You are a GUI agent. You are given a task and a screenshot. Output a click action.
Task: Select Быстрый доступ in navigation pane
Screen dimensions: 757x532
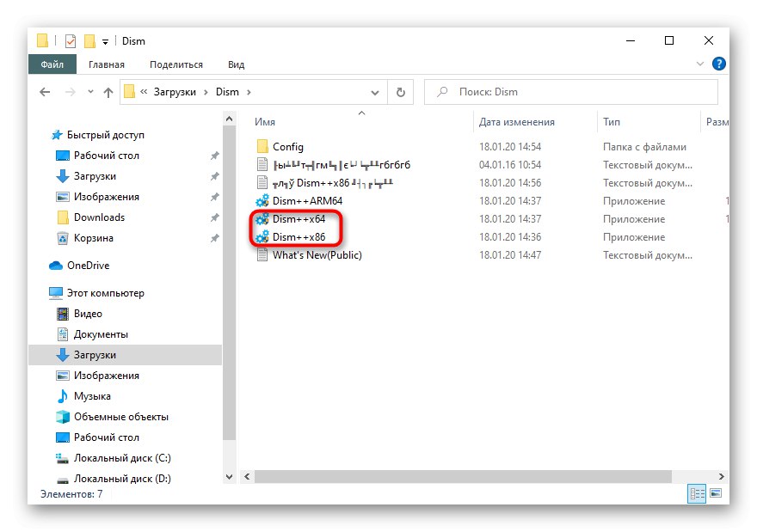coord(106,135)
